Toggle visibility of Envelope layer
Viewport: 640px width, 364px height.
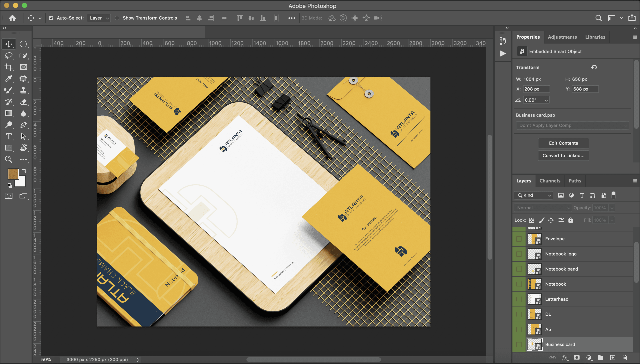[x=519, y=239]
